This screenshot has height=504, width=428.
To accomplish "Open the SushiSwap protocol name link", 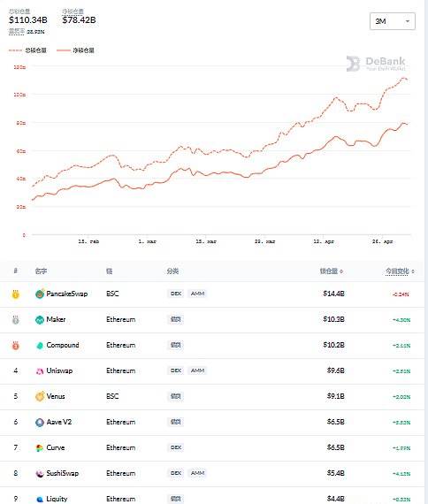I will pyautogui.click(x=63, y=473).
